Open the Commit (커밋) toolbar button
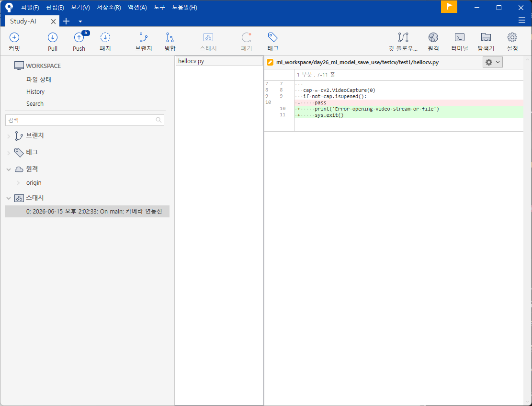 click(x=14, y=42)
